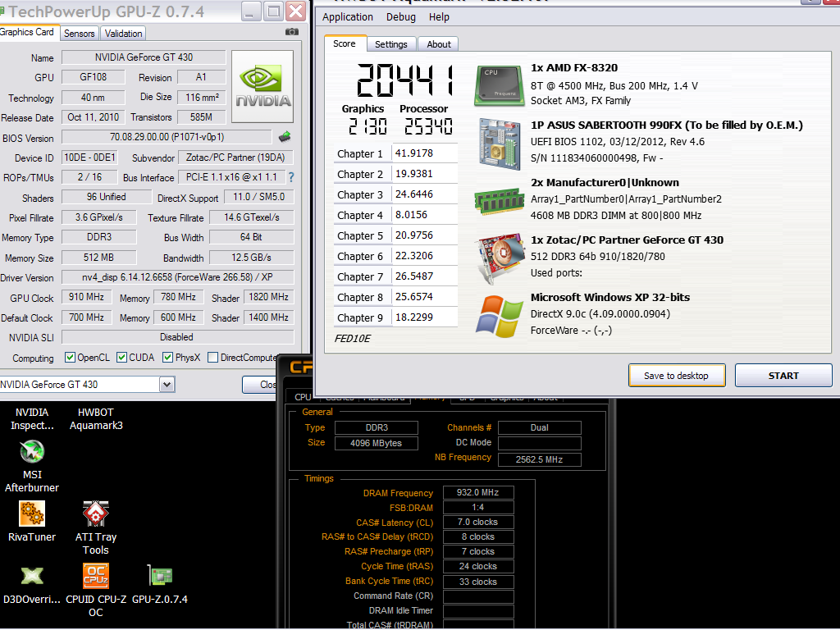The width and height of the screenshot is (840, 630).
Task: Click the Processor score 25340
Action: tap(428, 126)
